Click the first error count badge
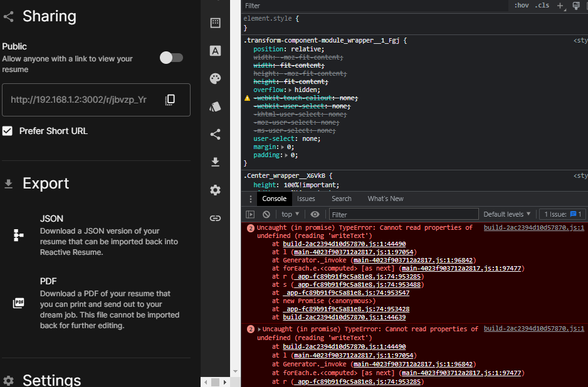 point(251,228)
